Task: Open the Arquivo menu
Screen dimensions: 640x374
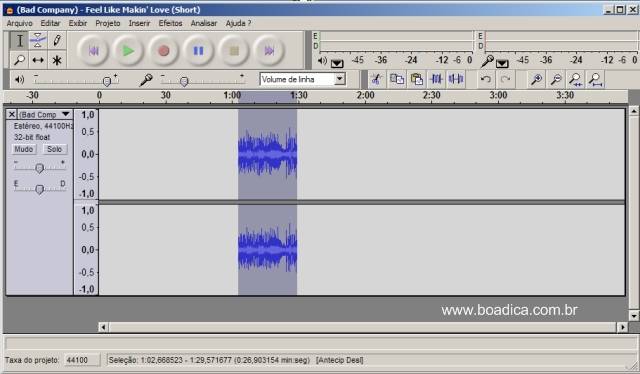Action: click(19, 23)
